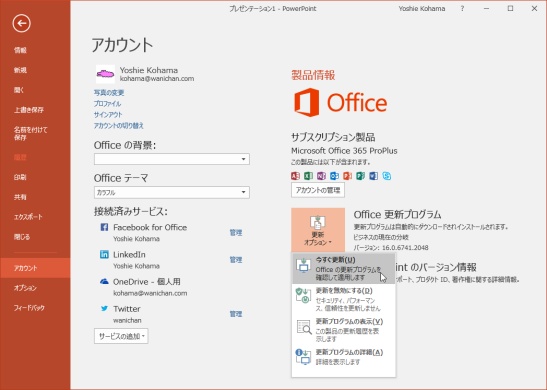Click Yoshie Kohama name in title bar
The height and width of the screenshot is (390, 547).
pyautogui.click(x=422, y=9)
